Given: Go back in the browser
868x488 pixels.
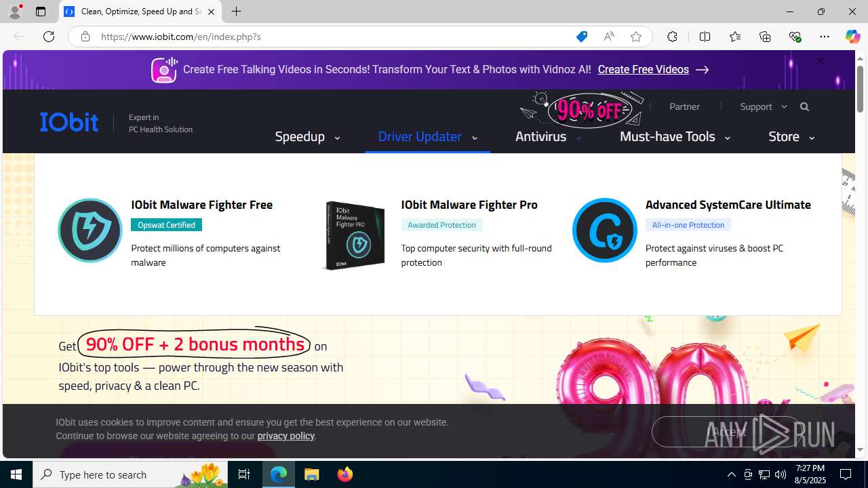Looking at the screenshot, I should click(18, 37).
